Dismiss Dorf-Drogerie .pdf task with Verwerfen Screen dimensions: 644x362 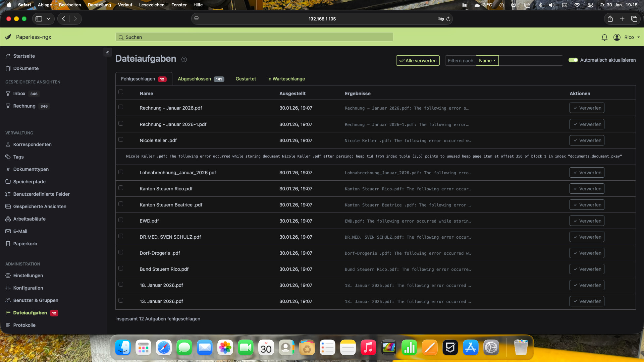pyautogui.click(x=587, y=253)
